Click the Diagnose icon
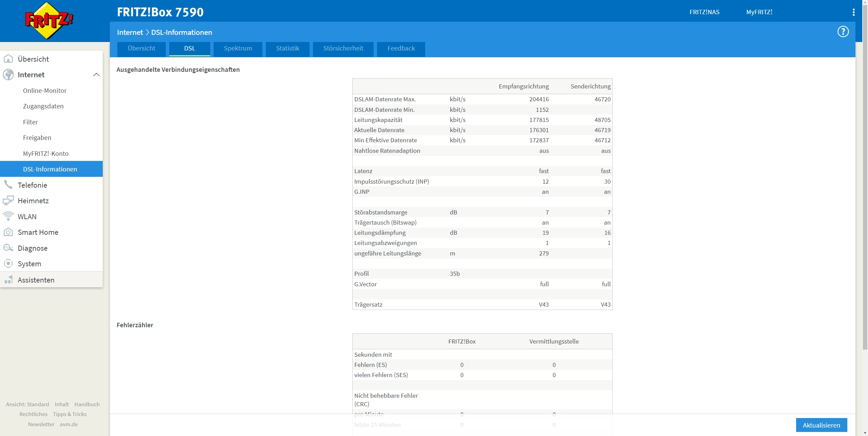Viewport: 868px width, 436px height. point(8,248)
